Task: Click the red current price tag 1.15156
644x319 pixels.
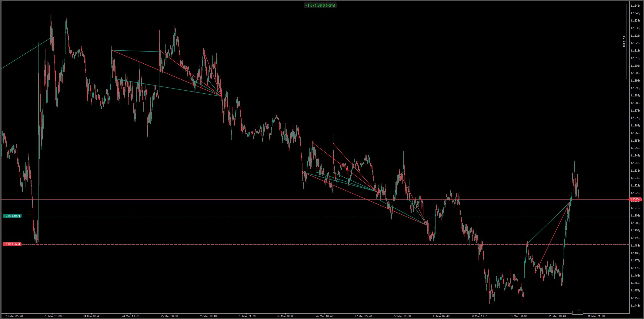Action: pyautogui.click(x=635, y=200)
